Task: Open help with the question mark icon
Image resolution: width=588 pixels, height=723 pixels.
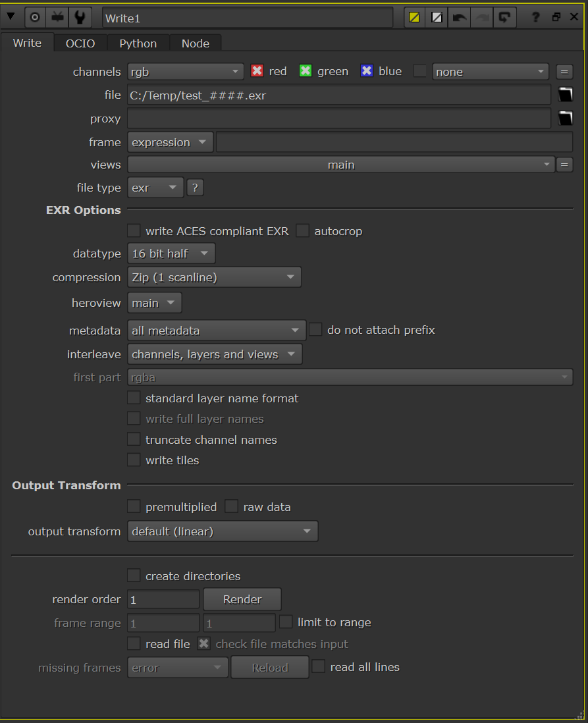Action: click(535, 16)
